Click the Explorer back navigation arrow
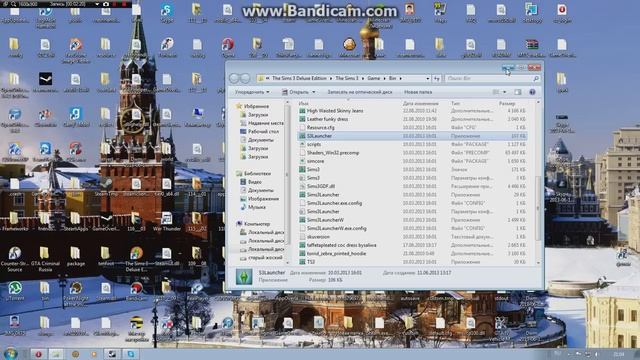 click(x=235, y=78)
